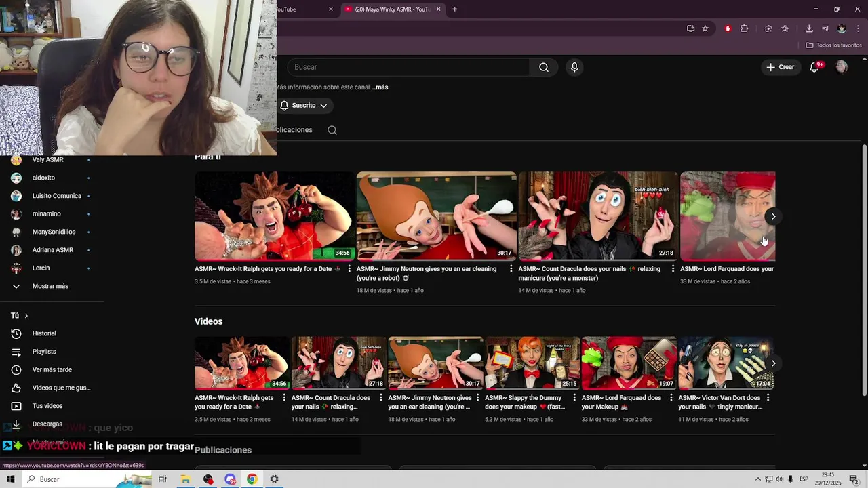Screen dimensions: 868x488
Task: Open Task View on the taskbar
Action: 163,479
